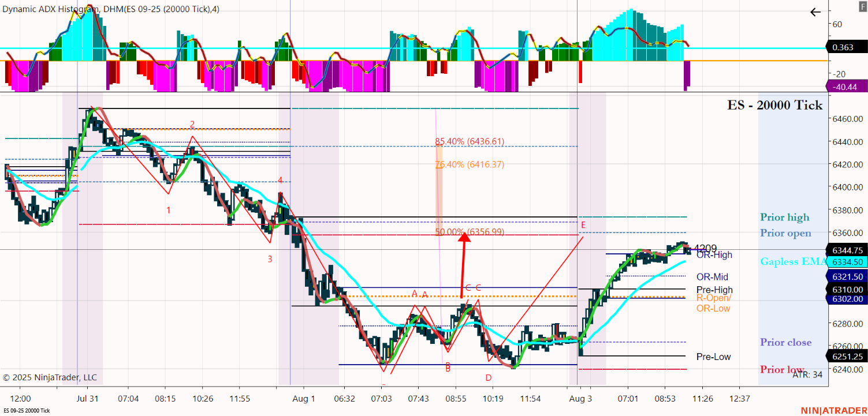
Task: Click the 6460.00 price axis label
Action: (x=848, y=119)
